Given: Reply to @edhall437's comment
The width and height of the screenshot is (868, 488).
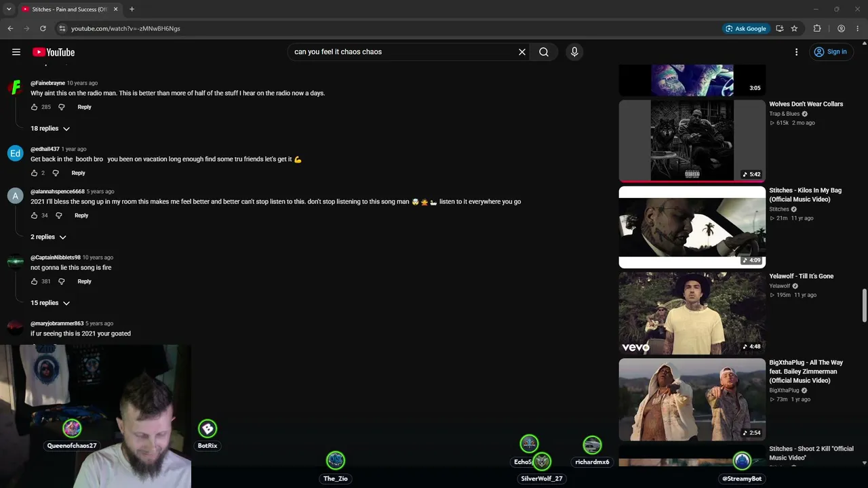Looking at the screenshot, I should pyautogui.click(x=79, y=173).
